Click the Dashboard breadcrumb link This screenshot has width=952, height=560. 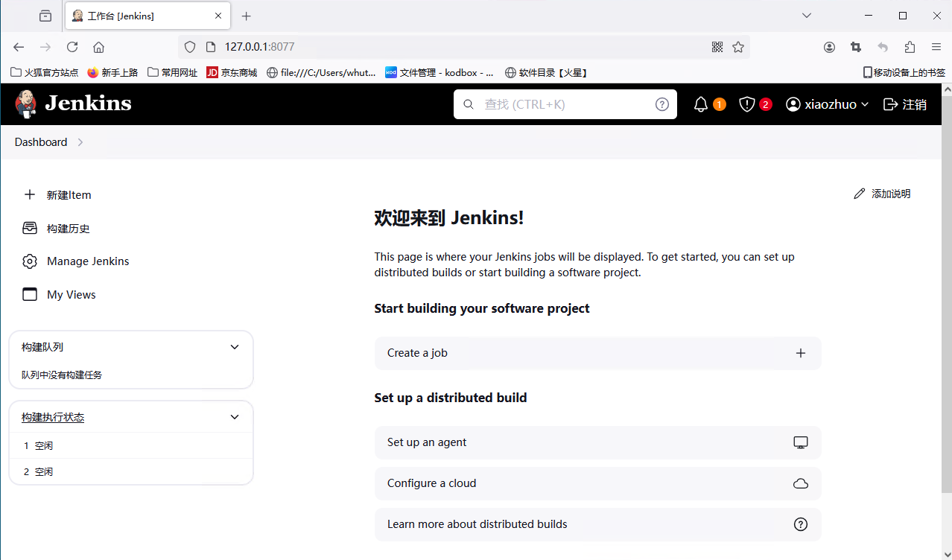41,142
